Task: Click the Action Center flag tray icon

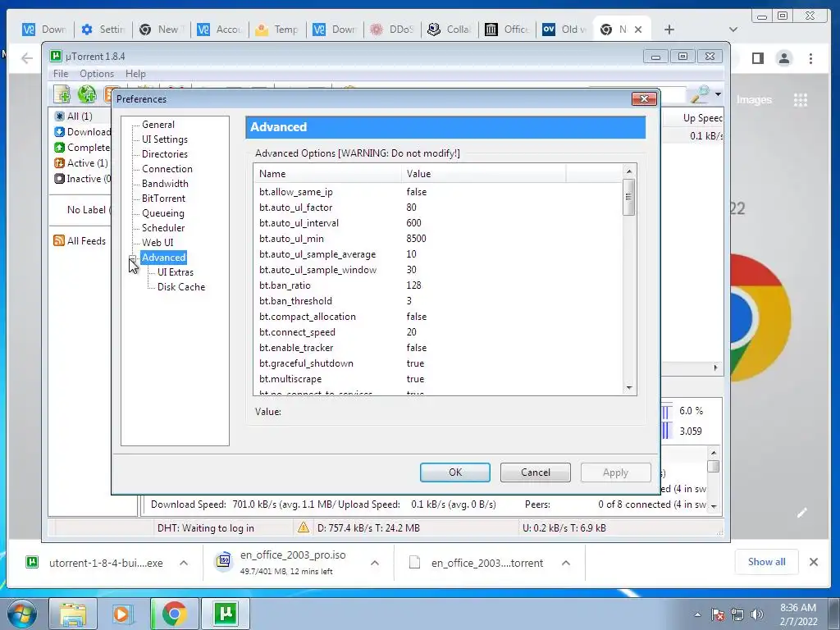Action: [x=717, y=614]
